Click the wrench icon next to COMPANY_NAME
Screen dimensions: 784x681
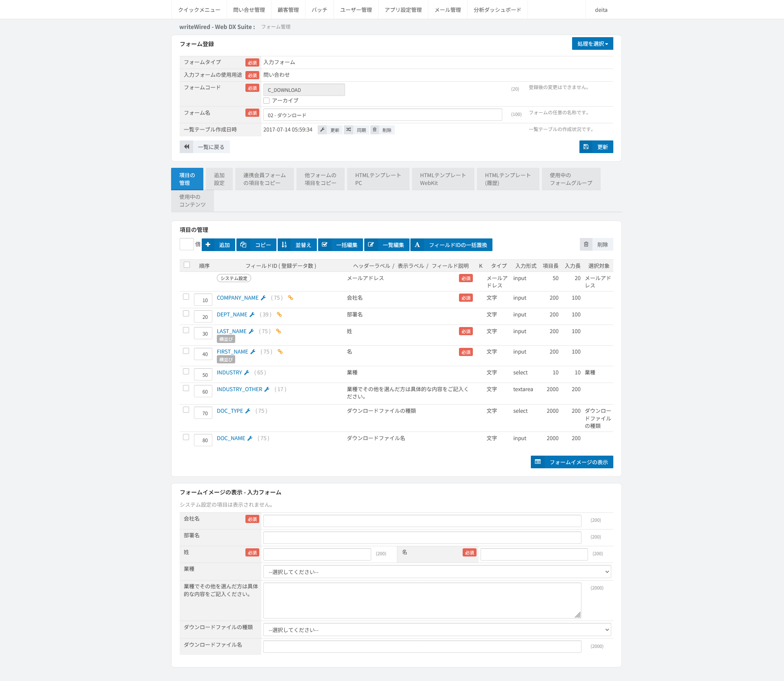coord(263,298)
